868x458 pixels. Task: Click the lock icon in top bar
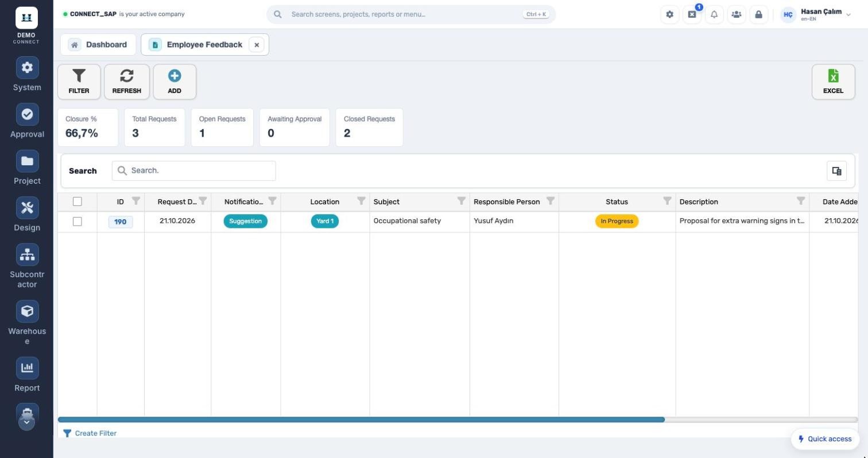click(x=758, y=14)
